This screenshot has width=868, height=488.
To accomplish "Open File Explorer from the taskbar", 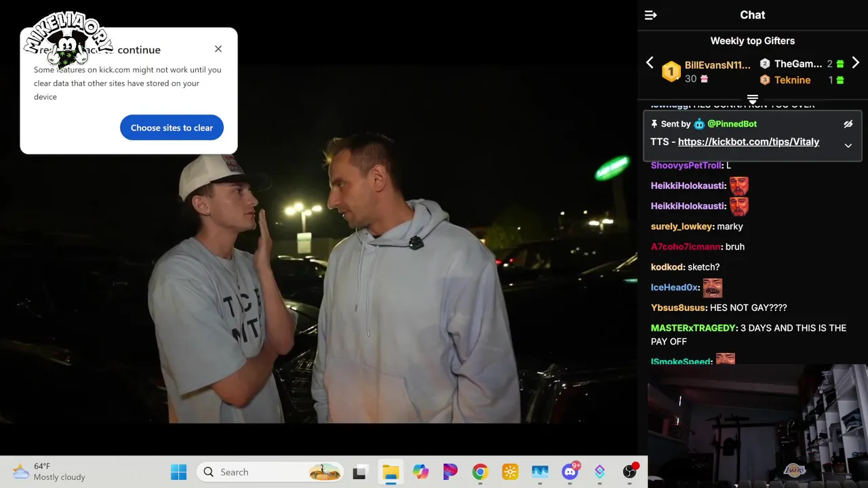I will [391, 472].
